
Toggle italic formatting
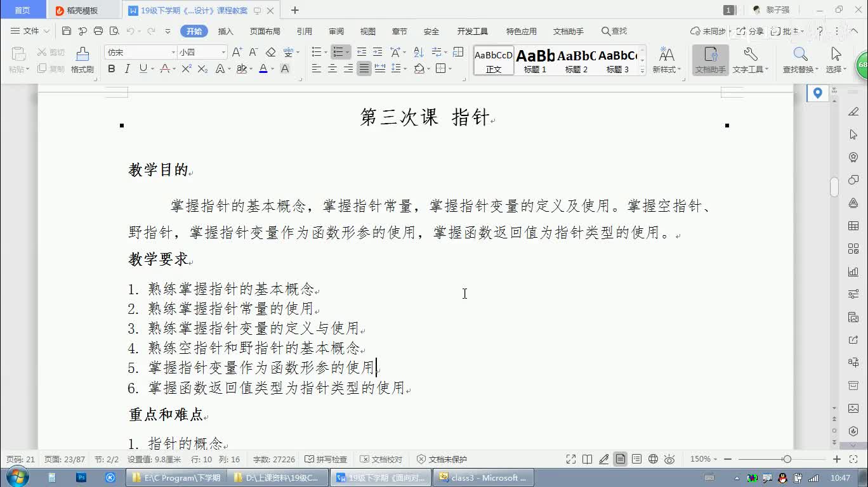(128, 68)
